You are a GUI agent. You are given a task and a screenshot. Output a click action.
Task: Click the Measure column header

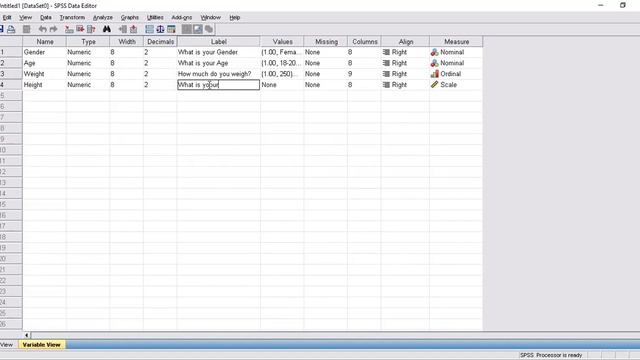456,42
